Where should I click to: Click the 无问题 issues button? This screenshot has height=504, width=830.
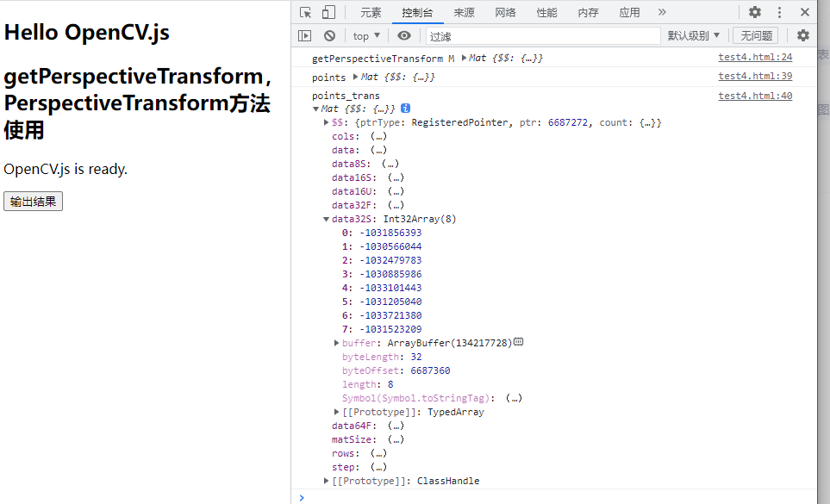pyautogui.click(x=756, y=36)
